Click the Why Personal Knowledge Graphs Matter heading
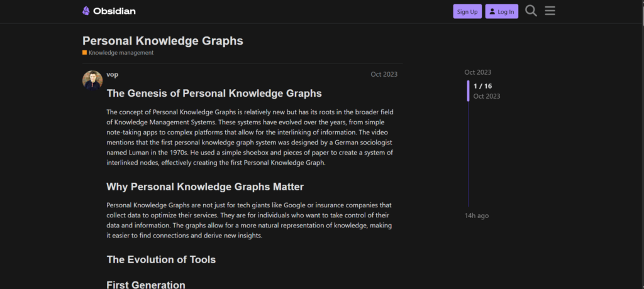The width and height of the screenshot is (644, 289). (x=205, y=187)
